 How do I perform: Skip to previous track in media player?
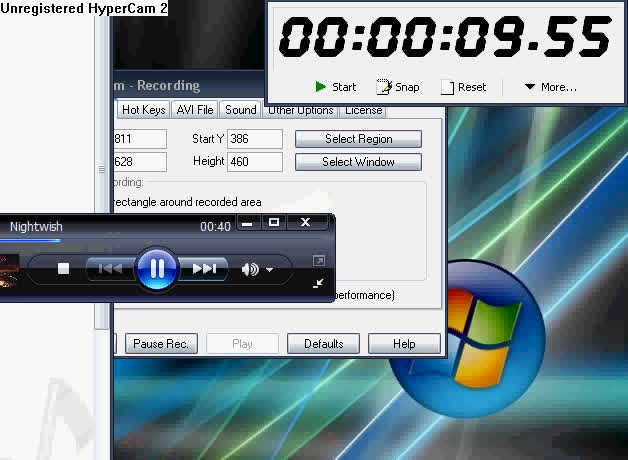[x=110, y=269]
